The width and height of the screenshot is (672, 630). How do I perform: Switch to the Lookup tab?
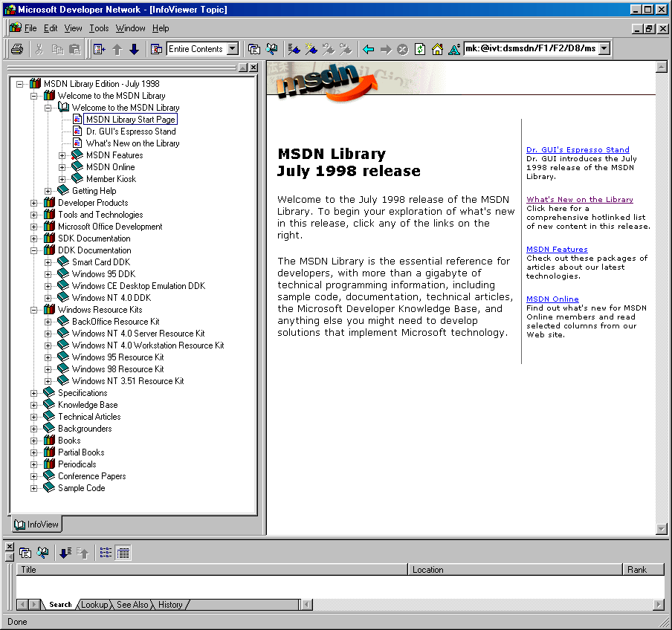pos(94,605)
